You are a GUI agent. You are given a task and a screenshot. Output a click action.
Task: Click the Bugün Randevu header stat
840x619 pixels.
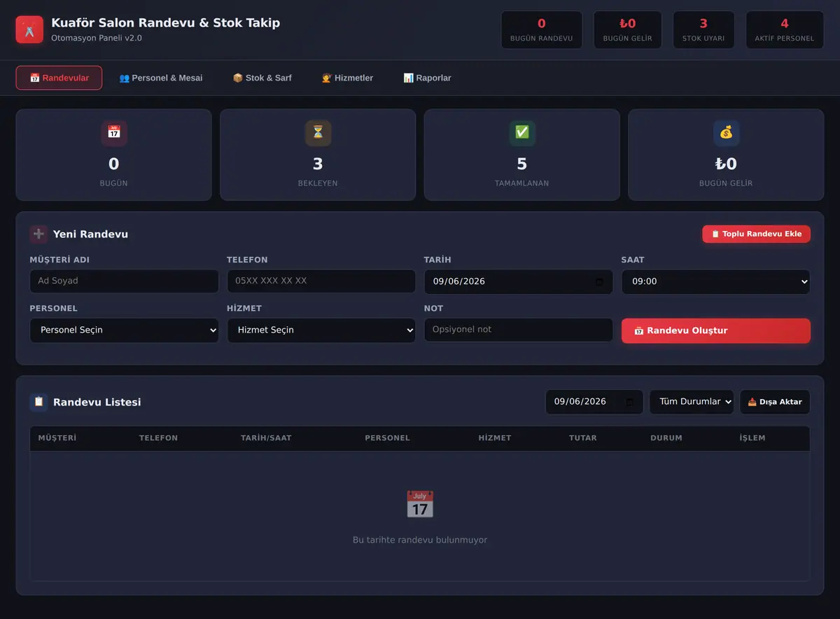tap(542, 30)
